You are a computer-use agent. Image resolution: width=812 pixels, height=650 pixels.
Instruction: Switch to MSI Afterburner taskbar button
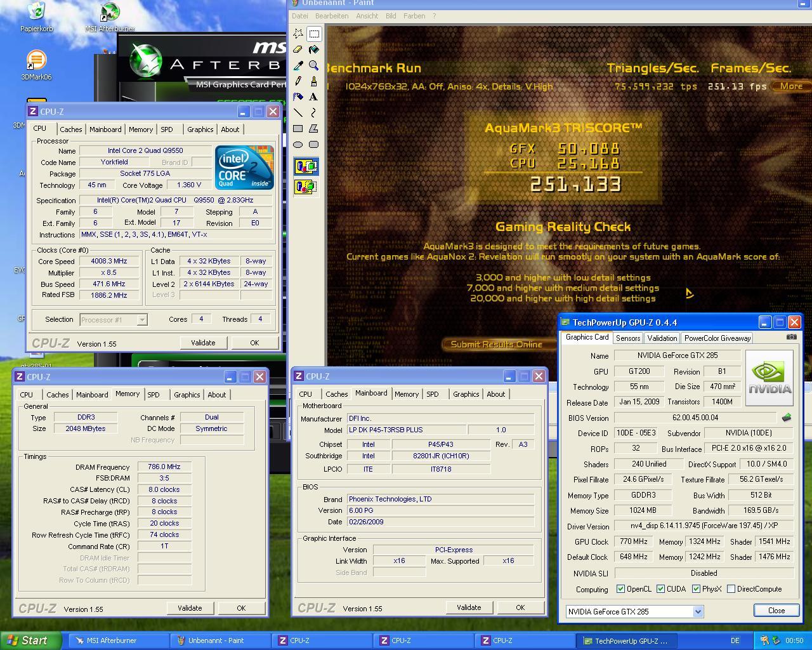click(119, 640)
